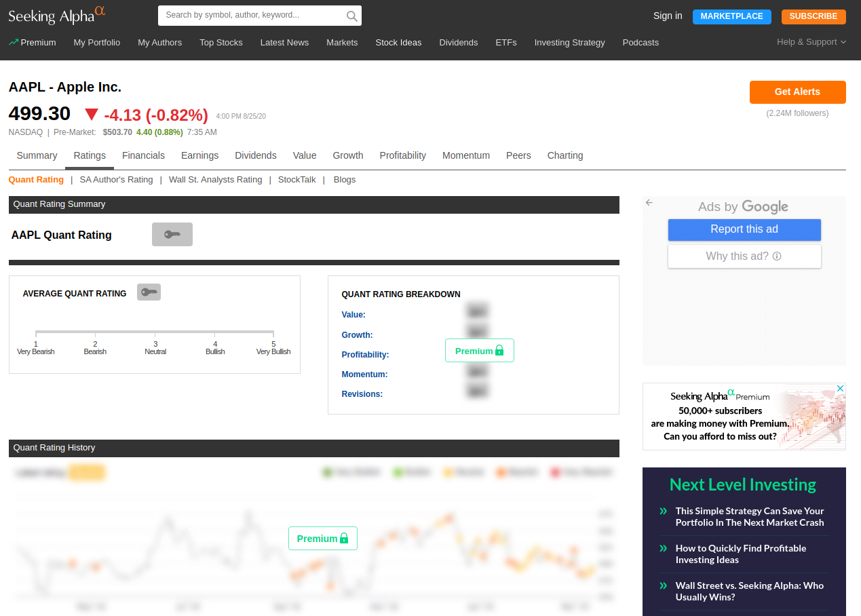Click the key icon beside AAPL Quant Rating
This screenshot has height=616, width=861.
[172, 234]
